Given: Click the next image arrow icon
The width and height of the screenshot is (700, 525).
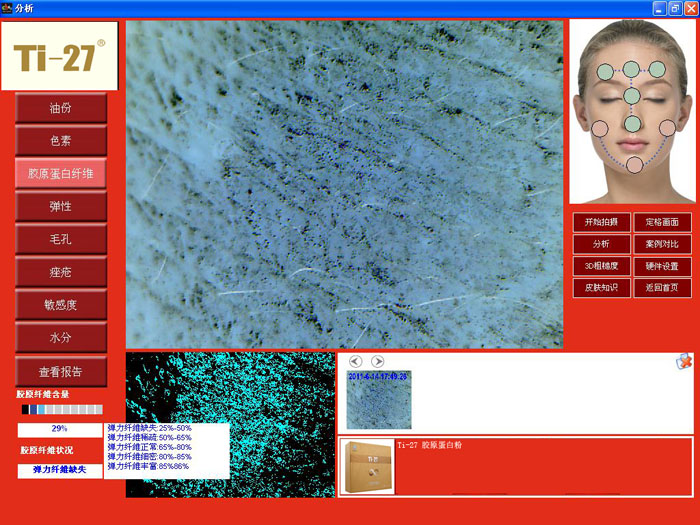Looking at the screenshot, I should pos(377,361).
